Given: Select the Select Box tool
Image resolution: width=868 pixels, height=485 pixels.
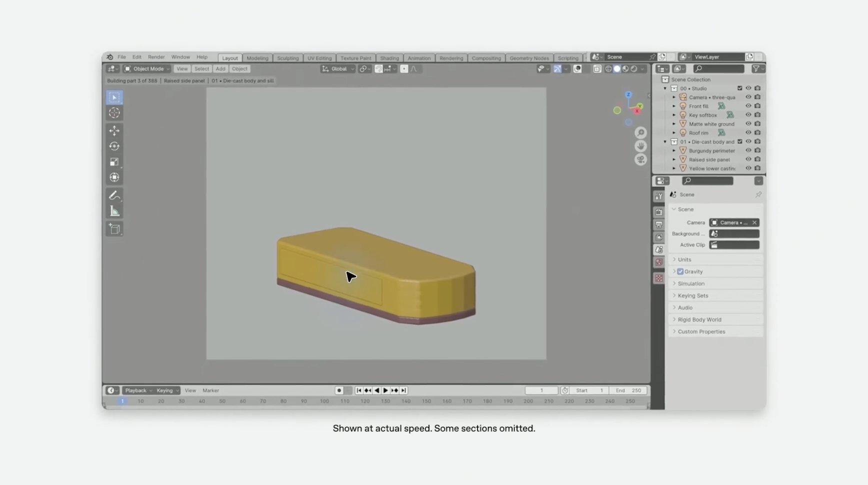Looking at the screenshot, I should (114, 97).
